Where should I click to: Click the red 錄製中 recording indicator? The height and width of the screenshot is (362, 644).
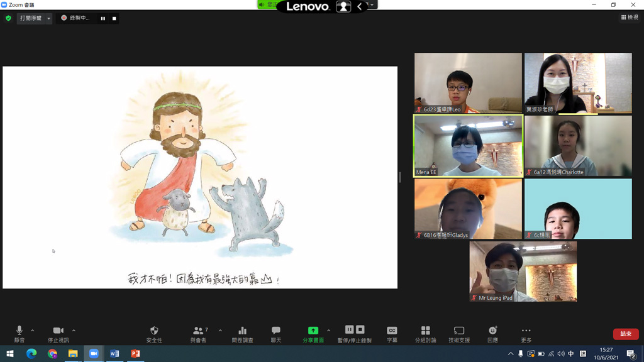pos(64,18)
